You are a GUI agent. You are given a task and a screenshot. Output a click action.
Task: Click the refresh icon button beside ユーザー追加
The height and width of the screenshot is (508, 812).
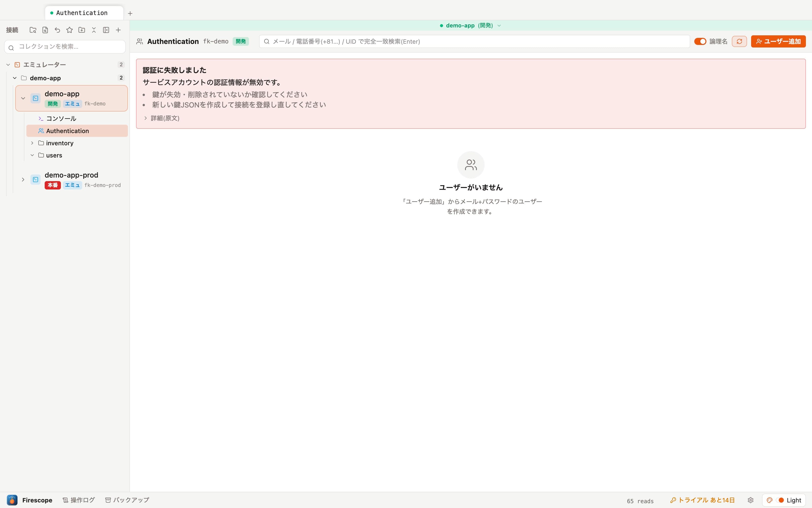coord(739,41)
